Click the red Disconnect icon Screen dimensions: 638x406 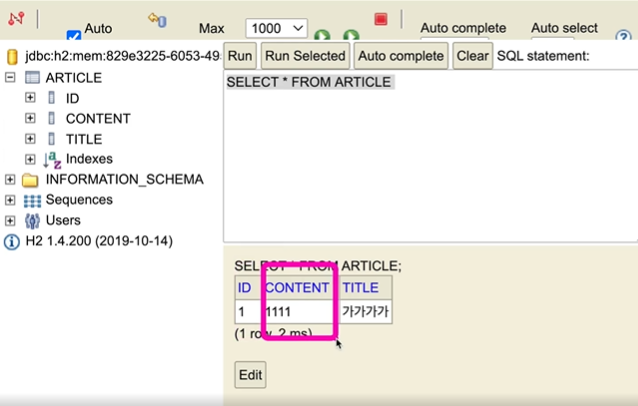pos(16,18)
